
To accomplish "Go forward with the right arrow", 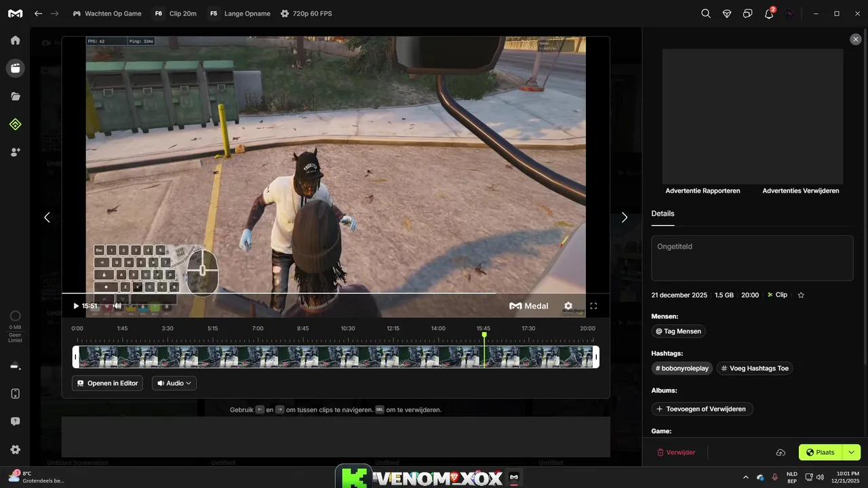I will (x=55, y=14).
